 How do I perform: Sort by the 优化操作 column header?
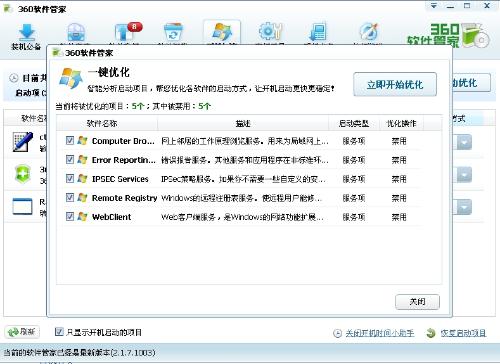click(401, 123)
